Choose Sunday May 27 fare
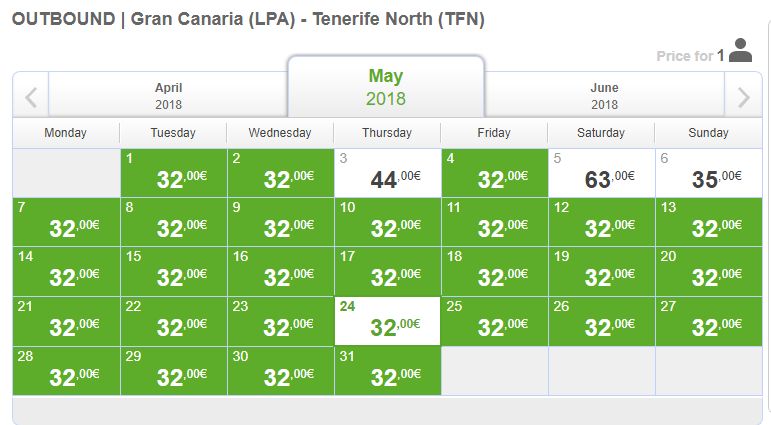The height and width of the screenshot is (425, 771). click(709, 321)
